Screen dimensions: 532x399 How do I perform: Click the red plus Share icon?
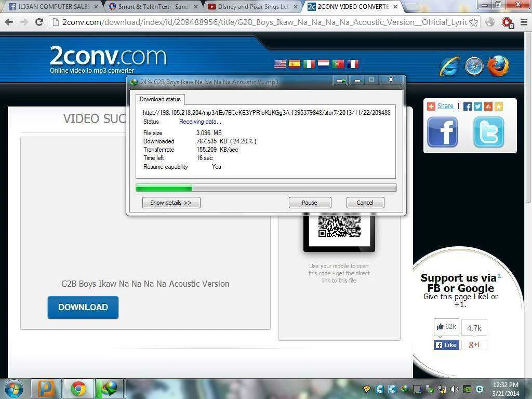pos(431,107)
